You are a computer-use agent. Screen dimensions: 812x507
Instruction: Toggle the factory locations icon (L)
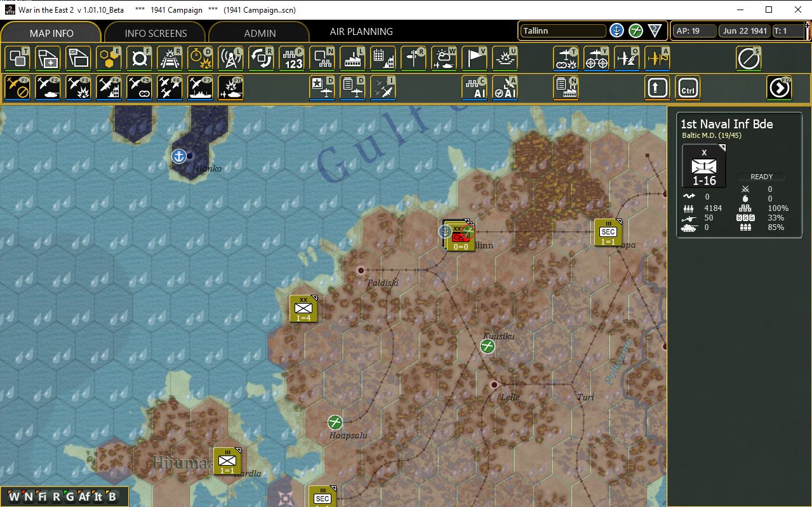[352, 58]
